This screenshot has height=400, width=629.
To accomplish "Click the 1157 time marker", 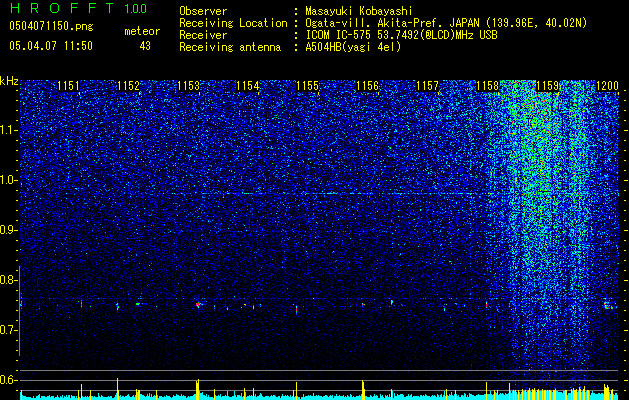I will click(x=427, y=86).
